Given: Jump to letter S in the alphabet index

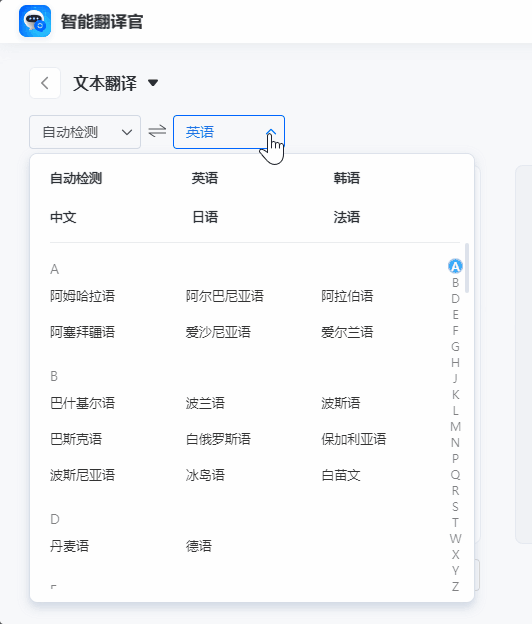Looking at the screenshot, I should [x=456, y=507].
